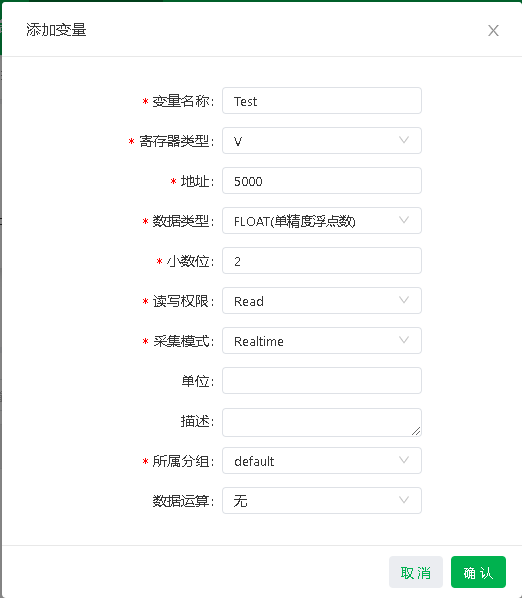The width and height of the screenshot is (522, 598).
Task: Click the 描述 label
Action: tap(197, 421)
